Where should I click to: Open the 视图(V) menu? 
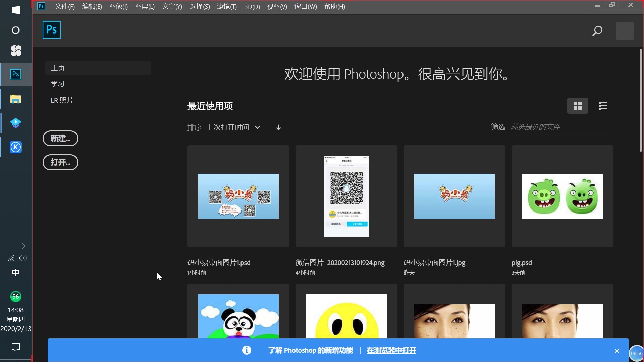[277, 7]
